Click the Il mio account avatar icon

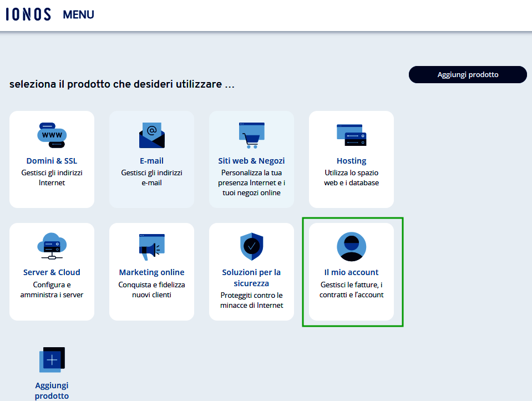pyautogui.click(x=351, y=246)
